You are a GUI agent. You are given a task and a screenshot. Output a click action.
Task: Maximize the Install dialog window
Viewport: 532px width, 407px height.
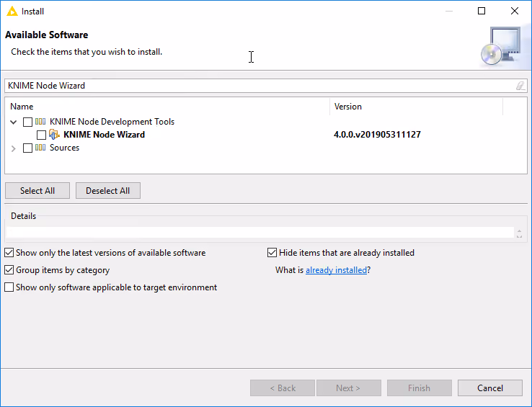click(482, 12)
